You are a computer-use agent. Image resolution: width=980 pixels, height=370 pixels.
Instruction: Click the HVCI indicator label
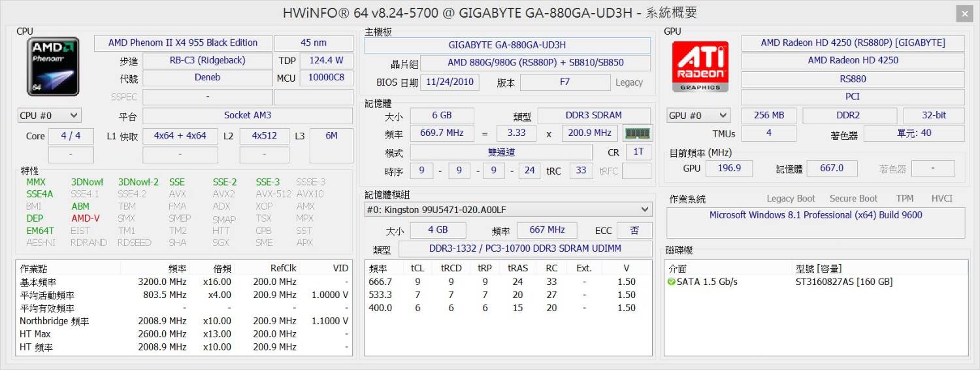[941, 199]
